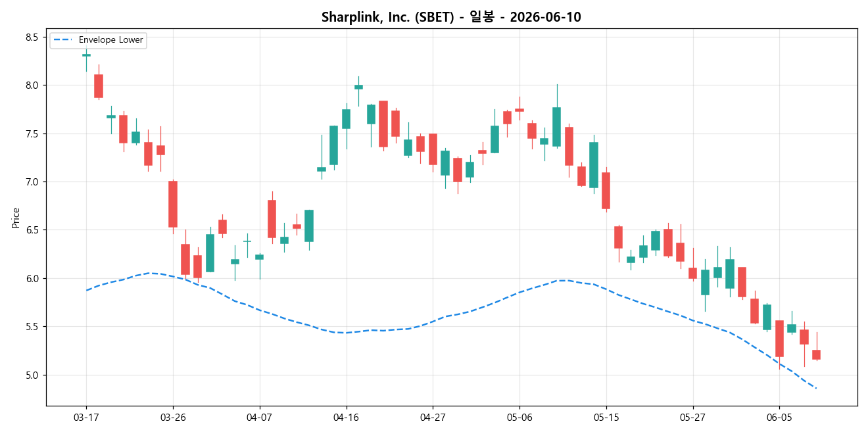Click the end of the dashed envelope line
This screenshot has width=868, height=434.
point(816,388)
